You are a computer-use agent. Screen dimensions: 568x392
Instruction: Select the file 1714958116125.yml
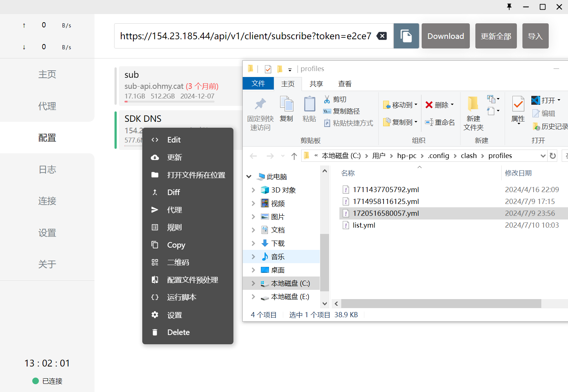coord(386,201)
